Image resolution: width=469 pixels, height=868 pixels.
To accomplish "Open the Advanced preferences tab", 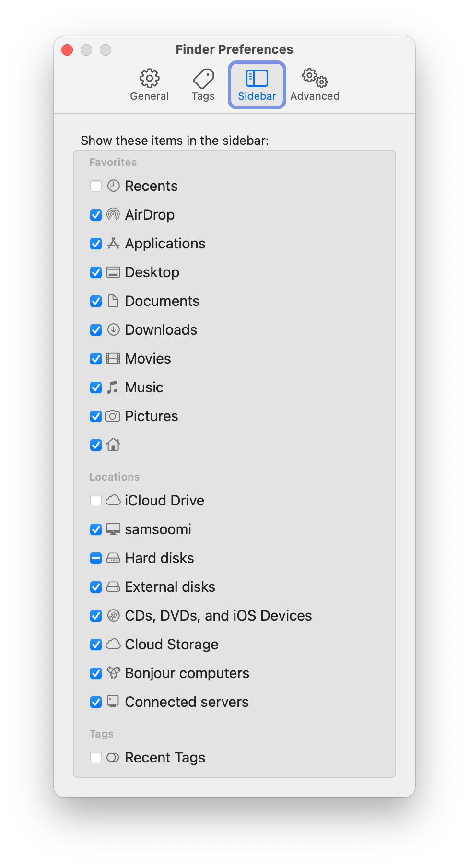I will point(315,85).
